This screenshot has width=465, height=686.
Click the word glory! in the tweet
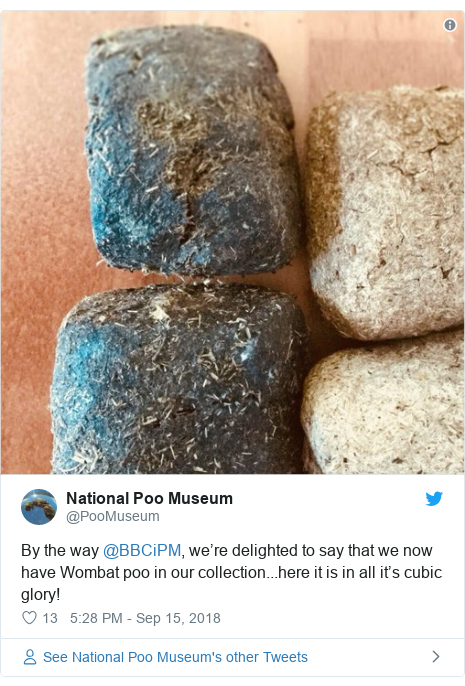click(41, 595)
